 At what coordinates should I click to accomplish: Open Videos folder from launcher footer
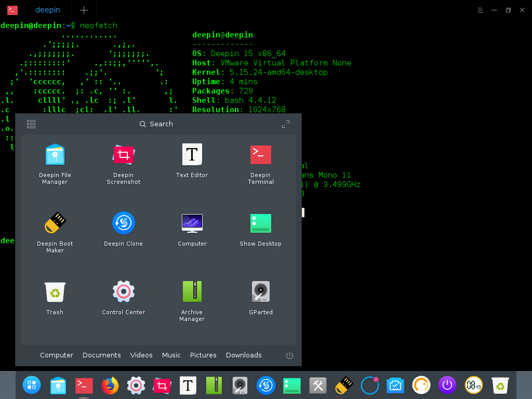pos(141,355)
